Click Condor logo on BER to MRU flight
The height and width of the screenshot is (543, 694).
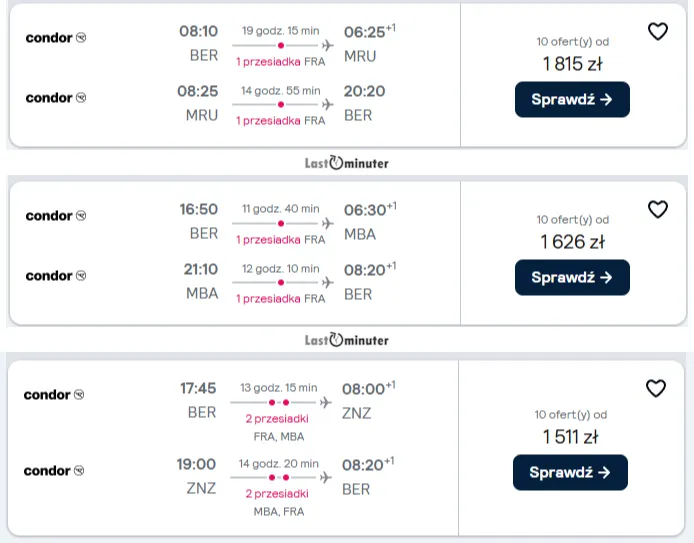pyautogui.click(x=56, y=38)
